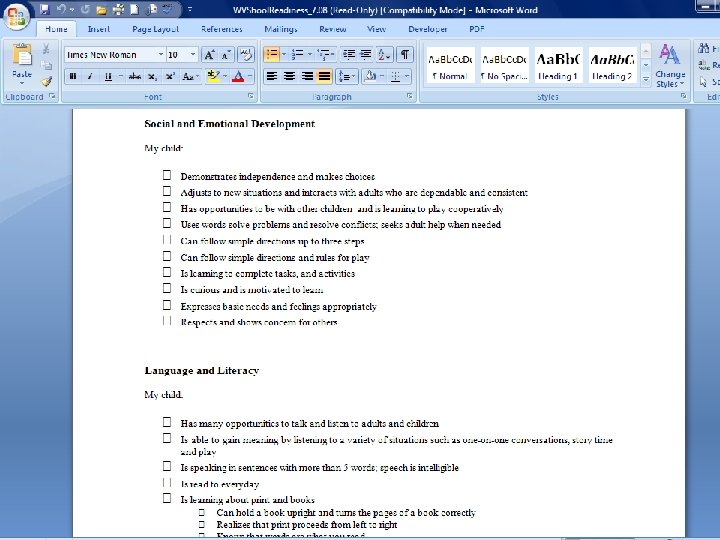Apply superscript formatting
Screen dimensions: 720x540
pos(170,76)
